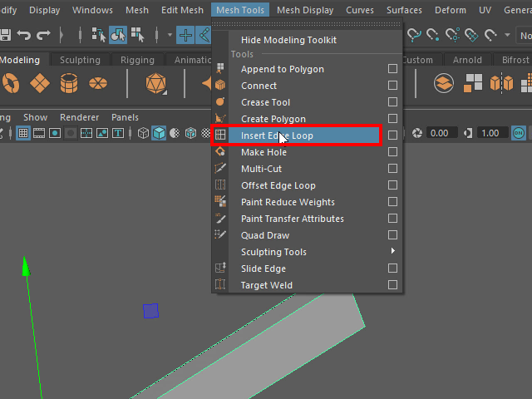This screenshot has height=399, width=532.
Task: Click the Combine shelf icon
Action: pyautogui.click(x=473, y=84)
